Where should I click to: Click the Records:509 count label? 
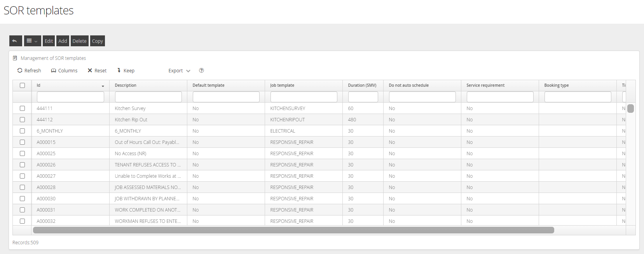pyautogui.click(x=25, y=242)
